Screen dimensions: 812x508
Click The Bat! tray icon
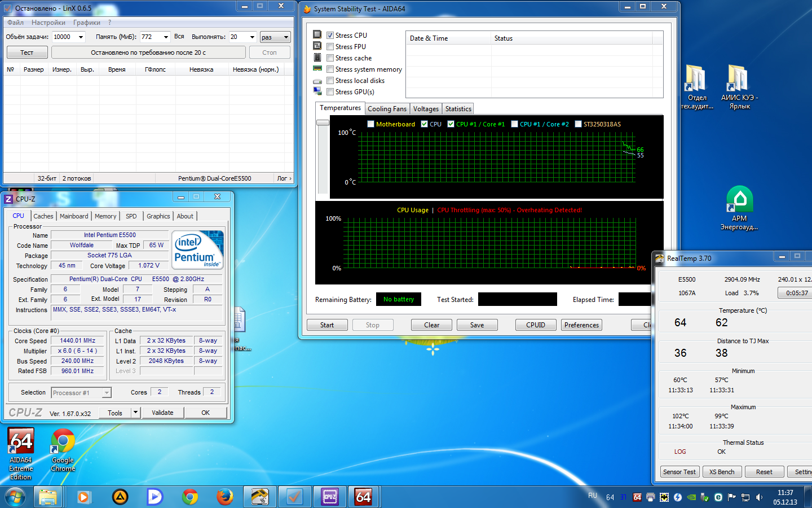coord(664,497)
